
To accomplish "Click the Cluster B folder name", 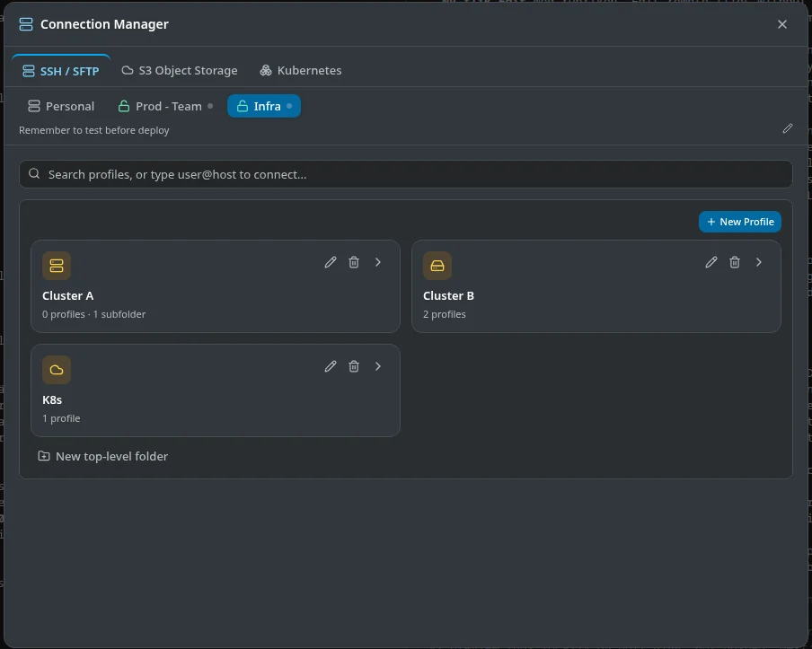I will pyautogui.click(x=448, y=296).
